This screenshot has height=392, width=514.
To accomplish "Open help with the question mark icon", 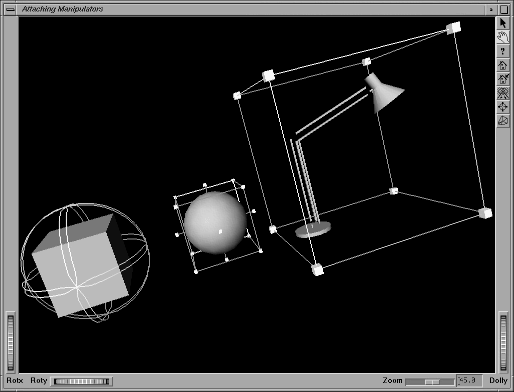I will (503, 51).
